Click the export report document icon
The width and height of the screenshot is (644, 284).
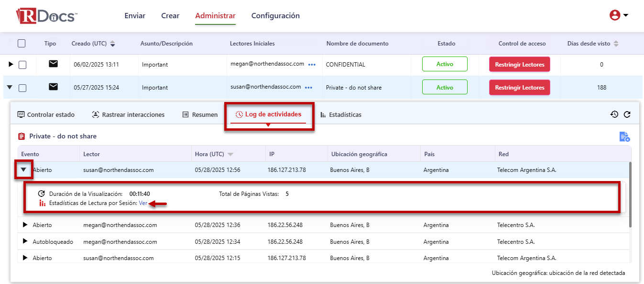(x=624, y=137)
